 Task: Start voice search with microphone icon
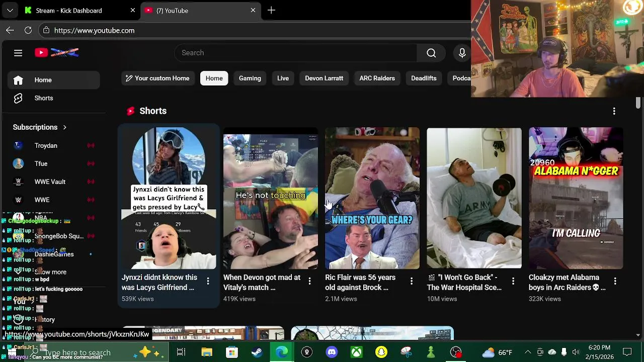[462, 53]
